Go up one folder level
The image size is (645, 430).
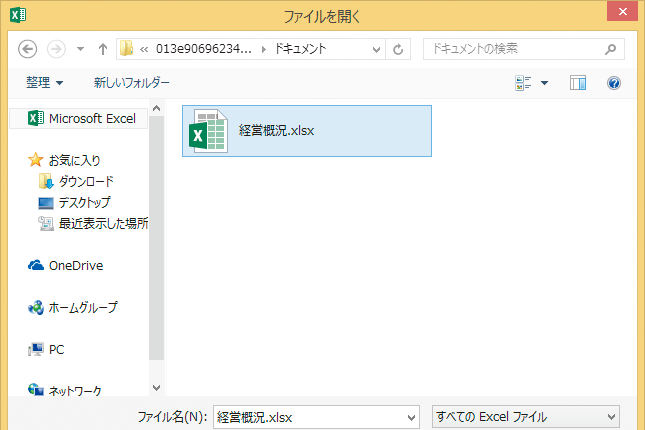tap(103, 49)
